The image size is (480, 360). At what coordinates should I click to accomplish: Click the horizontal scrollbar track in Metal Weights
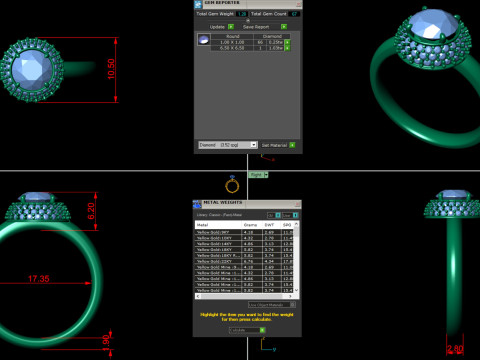[244, 296]
